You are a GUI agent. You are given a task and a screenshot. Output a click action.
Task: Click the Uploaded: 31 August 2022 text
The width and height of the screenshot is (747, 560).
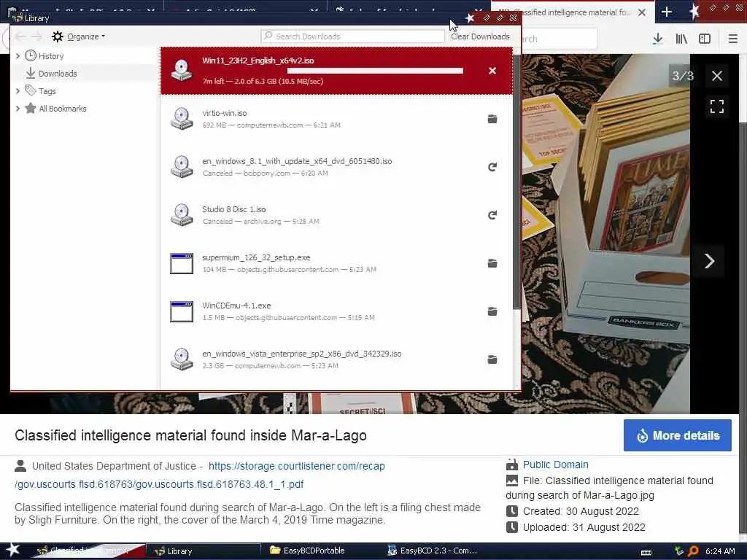coord(584,528)
